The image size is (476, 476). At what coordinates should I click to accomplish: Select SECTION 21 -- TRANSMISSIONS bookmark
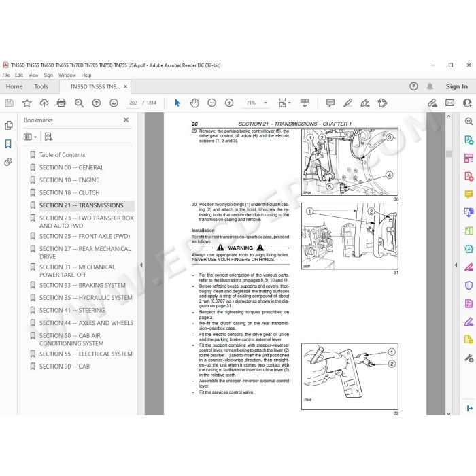tap(82, 205)
